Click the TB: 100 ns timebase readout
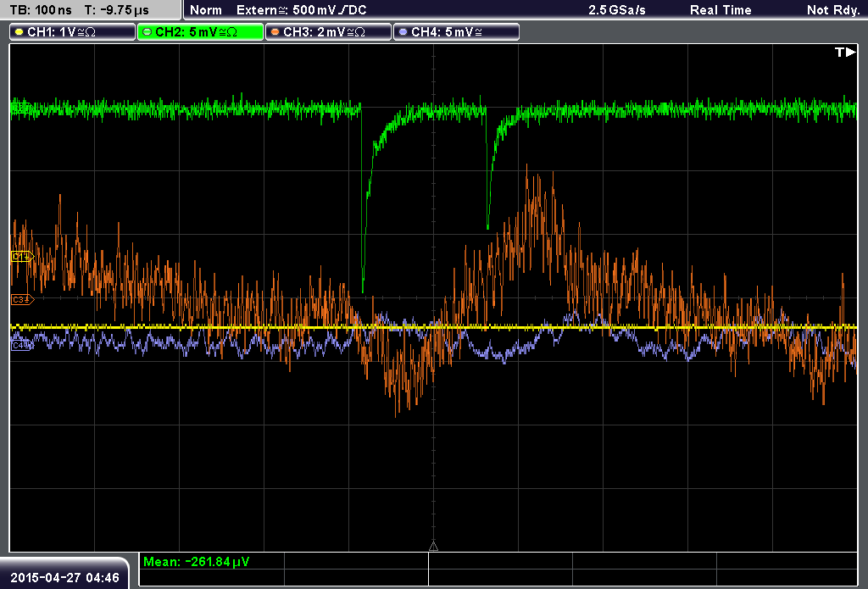 [41, 10]
